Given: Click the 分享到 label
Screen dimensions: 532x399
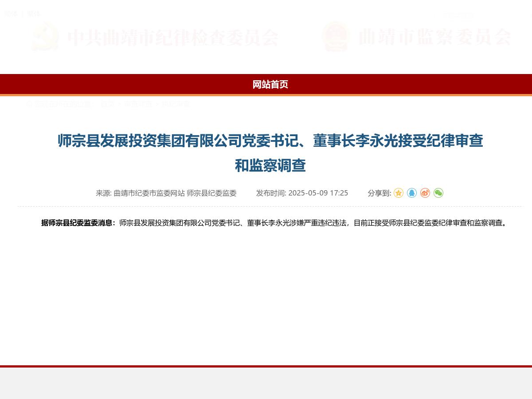Looking at the screenshot, I should (x=379, y=193).
